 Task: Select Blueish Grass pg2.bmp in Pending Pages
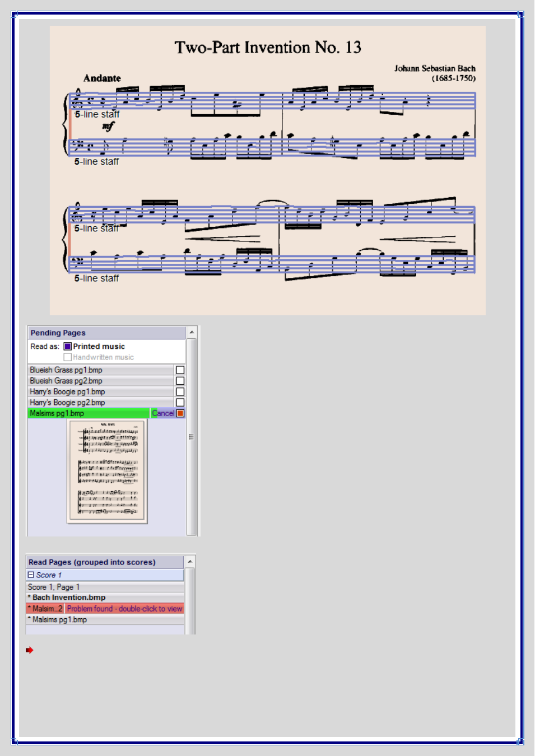coord(101,381)
